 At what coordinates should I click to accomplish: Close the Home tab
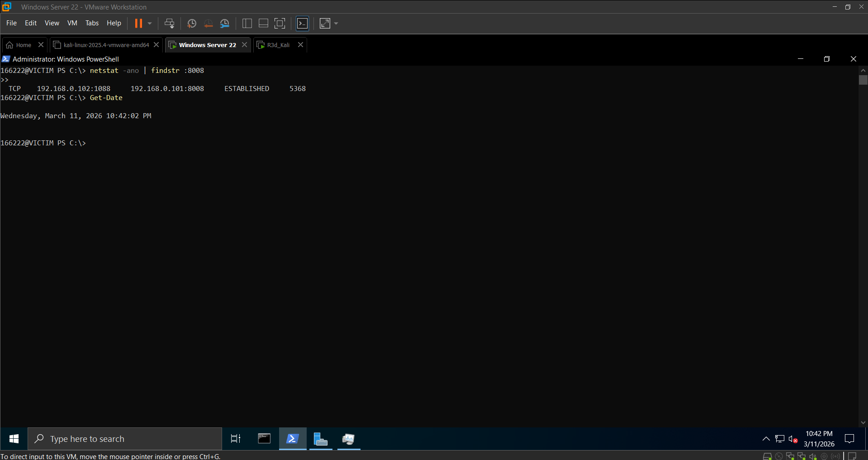tap(41, 45)
